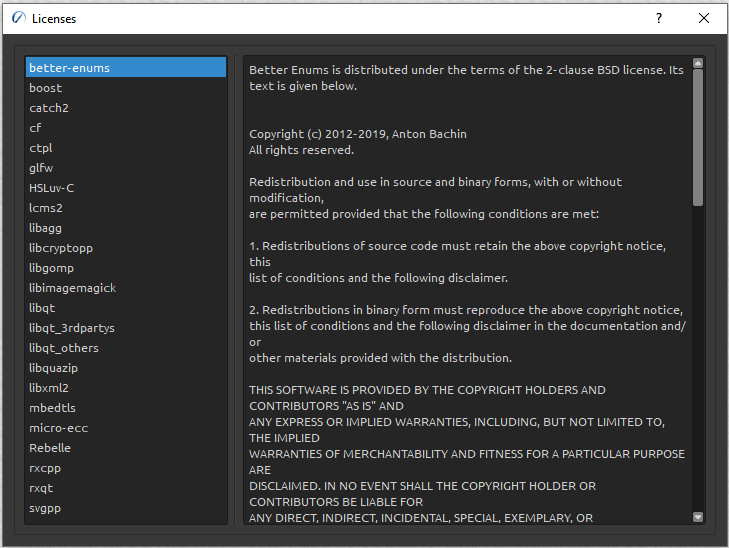Select the boost license entry
This screenshot has height=548, width=729.
46,88
